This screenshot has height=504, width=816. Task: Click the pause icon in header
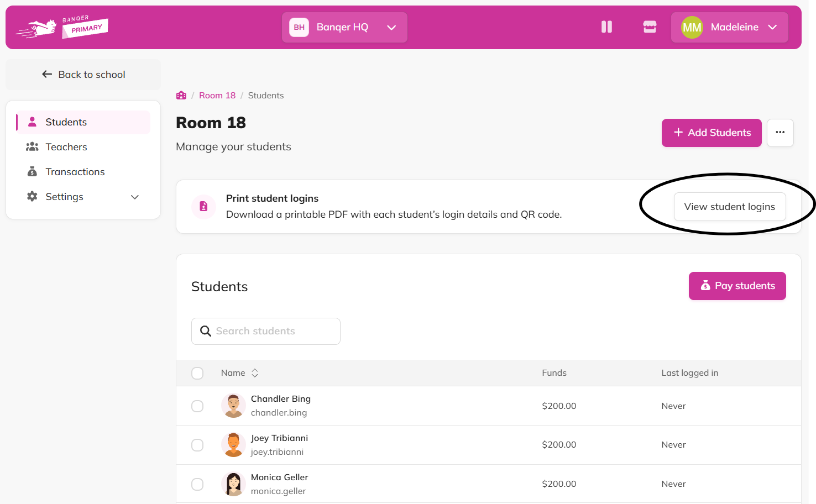point(606,27)
